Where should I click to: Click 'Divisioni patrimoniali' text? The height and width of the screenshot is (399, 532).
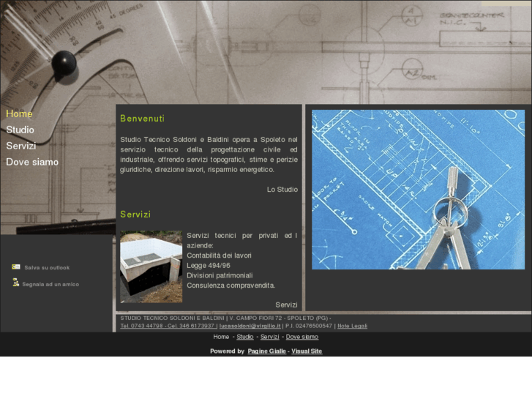[x=220, y=275]
